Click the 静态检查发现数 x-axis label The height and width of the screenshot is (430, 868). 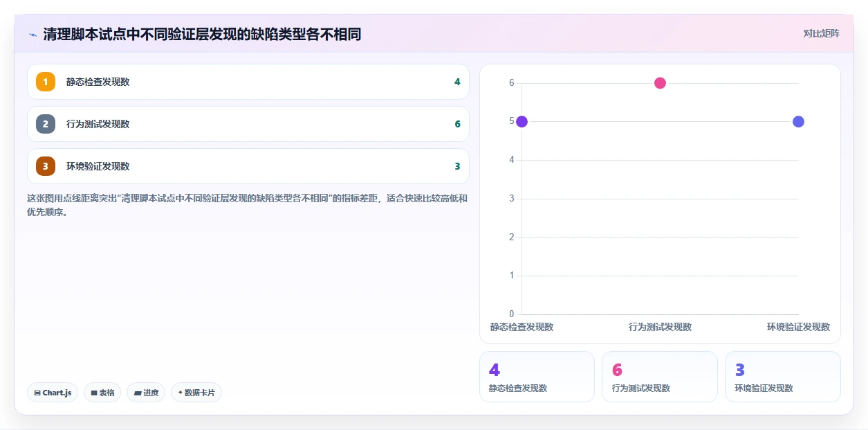521,327
